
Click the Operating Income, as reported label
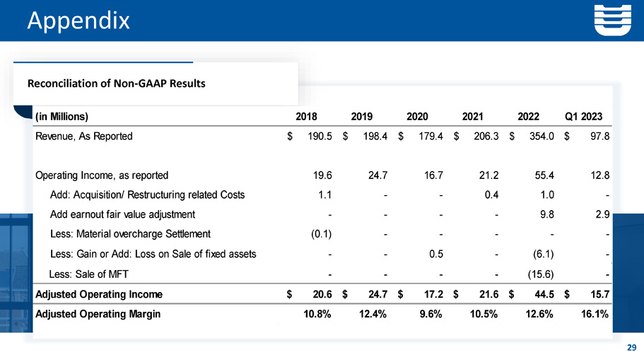(102, 175)
